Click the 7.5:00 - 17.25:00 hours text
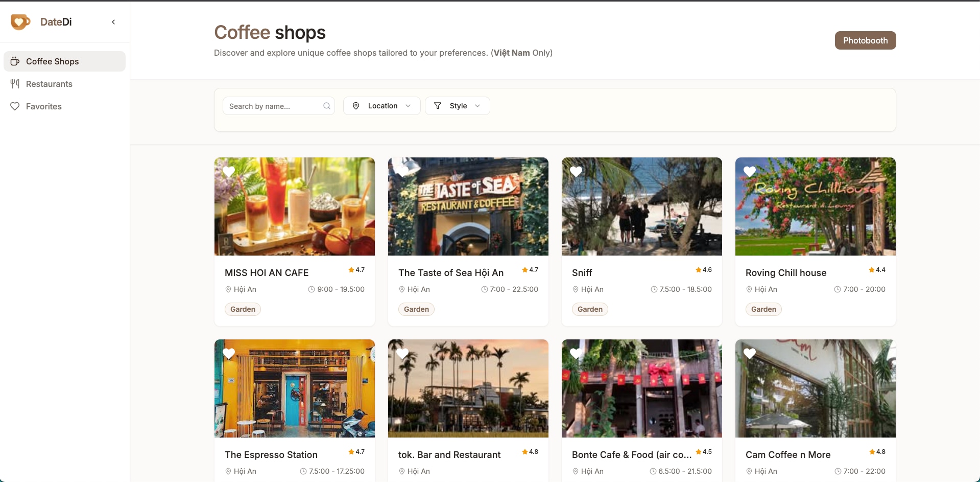This screenshot has width=980, height=482. (337, 471)
